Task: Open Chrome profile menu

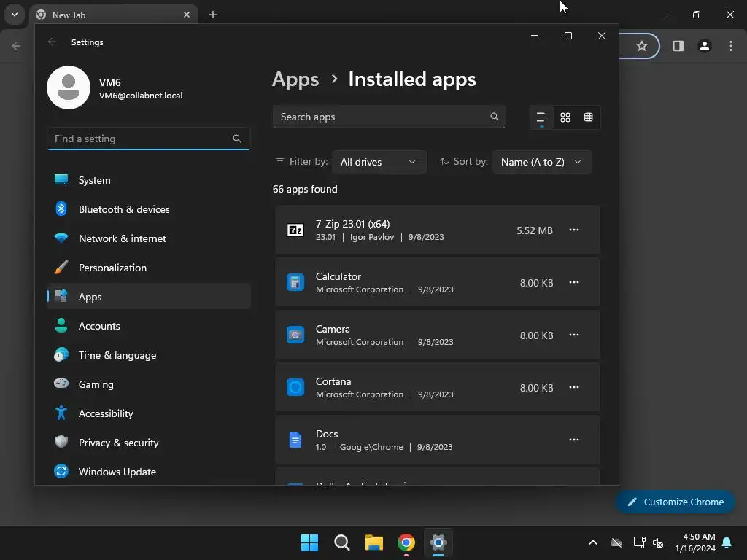Action: click(x=705, y=46)
